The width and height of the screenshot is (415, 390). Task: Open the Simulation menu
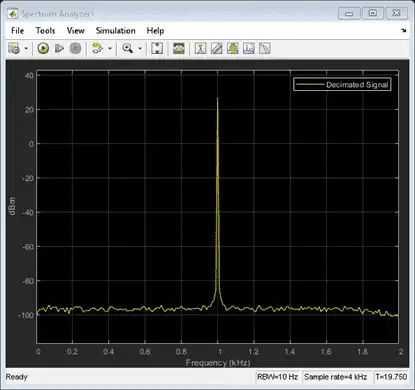[x=115, y=31]
